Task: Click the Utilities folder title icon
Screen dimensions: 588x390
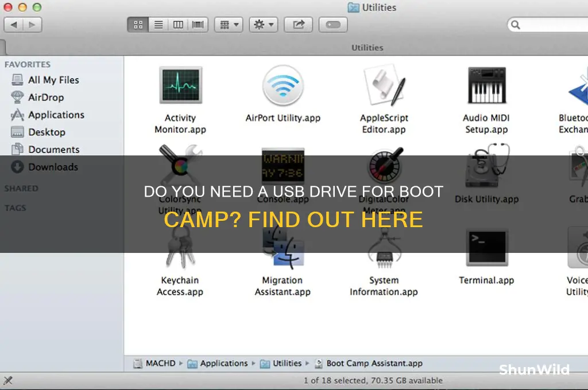Action: [x=353, y=7]
